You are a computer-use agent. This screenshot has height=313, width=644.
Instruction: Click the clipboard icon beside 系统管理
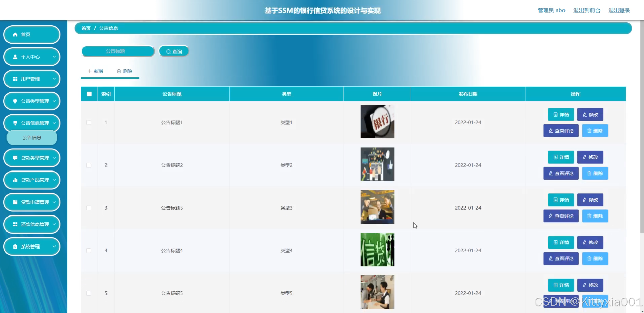coord(15,247)
